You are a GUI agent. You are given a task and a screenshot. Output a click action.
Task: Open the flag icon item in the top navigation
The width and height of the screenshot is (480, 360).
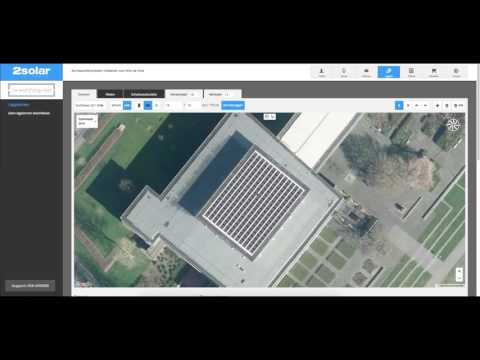point(434,72)
